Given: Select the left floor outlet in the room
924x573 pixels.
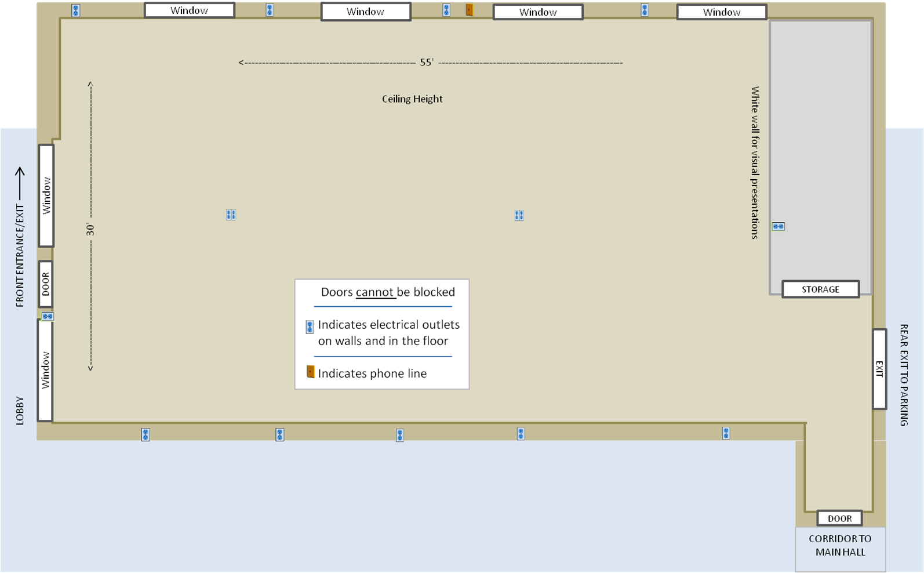Looking at the screenshot, I should click(x=231, y=215).
